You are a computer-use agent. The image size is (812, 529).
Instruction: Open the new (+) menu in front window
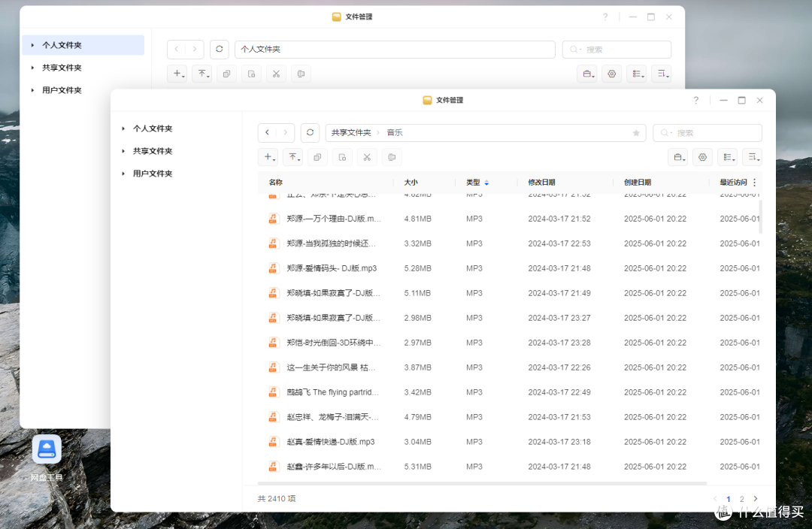tap(268, 157)
